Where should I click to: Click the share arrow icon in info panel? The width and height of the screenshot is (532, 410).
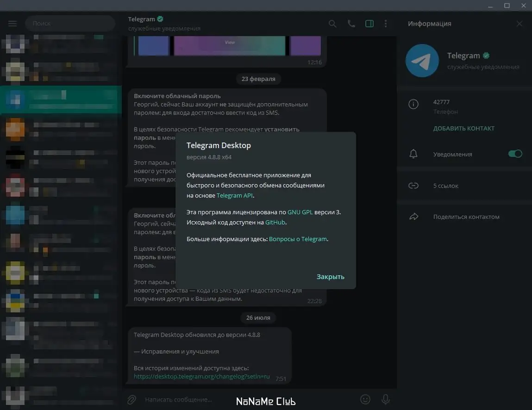pyautogui.click(x=413, y=217)
